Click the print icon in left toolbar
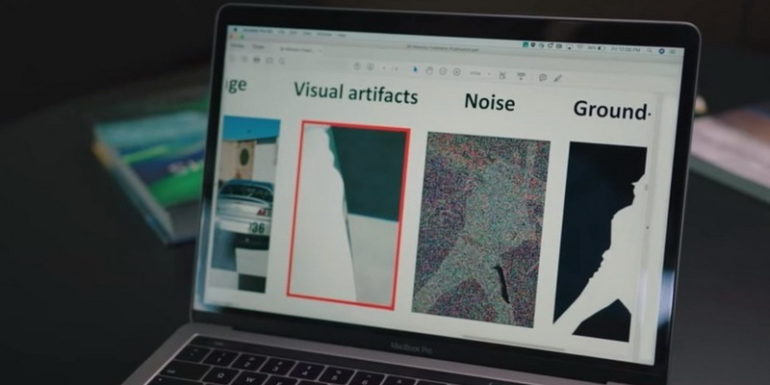 (x=256, y=59)
